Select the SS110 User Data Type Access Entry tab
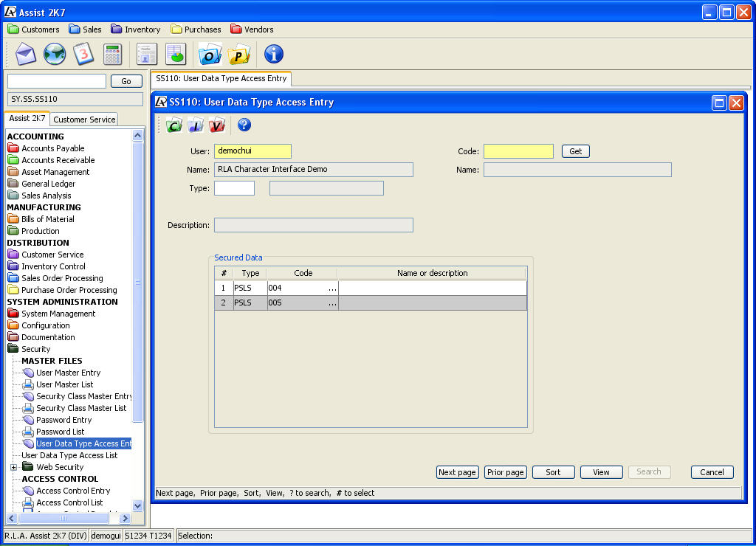Image resolution: width=756 pixels, height=546 pixels. coord(221,78)
